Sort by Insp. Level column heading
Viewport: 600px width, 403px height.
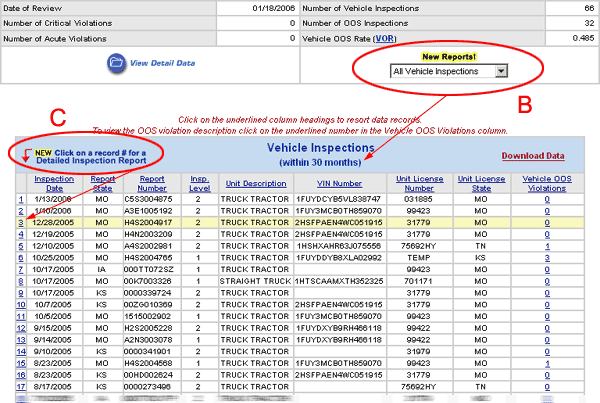200,183
